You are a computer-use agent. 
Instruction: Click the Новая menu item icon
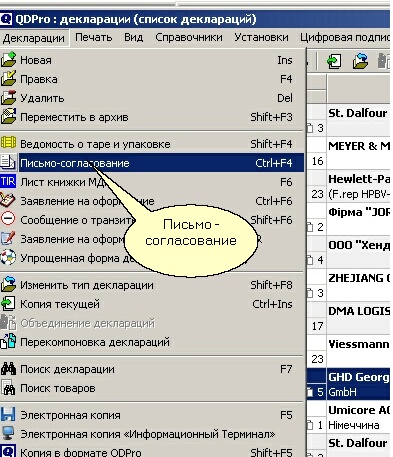(x=8, y=60)
